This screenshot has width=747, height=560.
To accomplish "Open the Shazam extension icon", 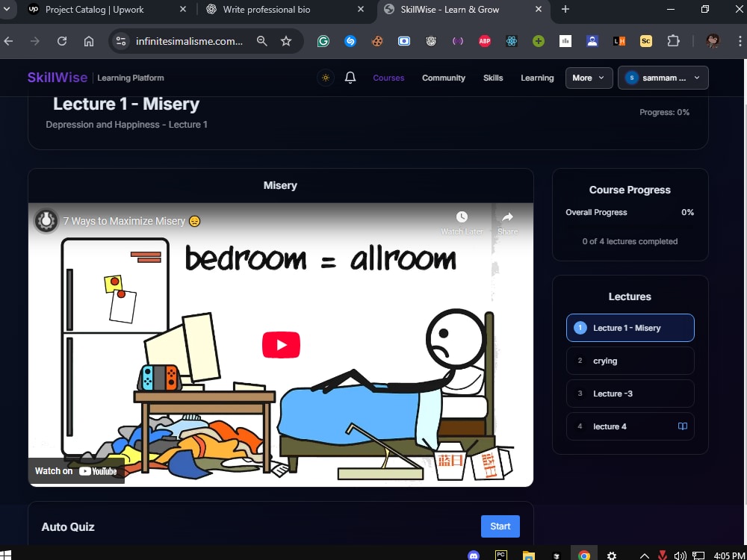I will coord(350,41).
